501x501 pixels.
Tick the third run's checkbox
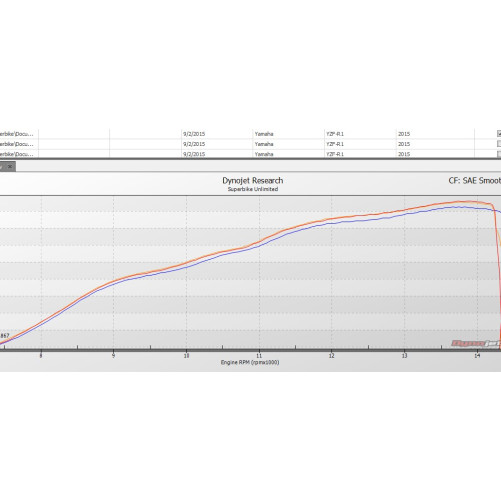click(x=499, y=154)
